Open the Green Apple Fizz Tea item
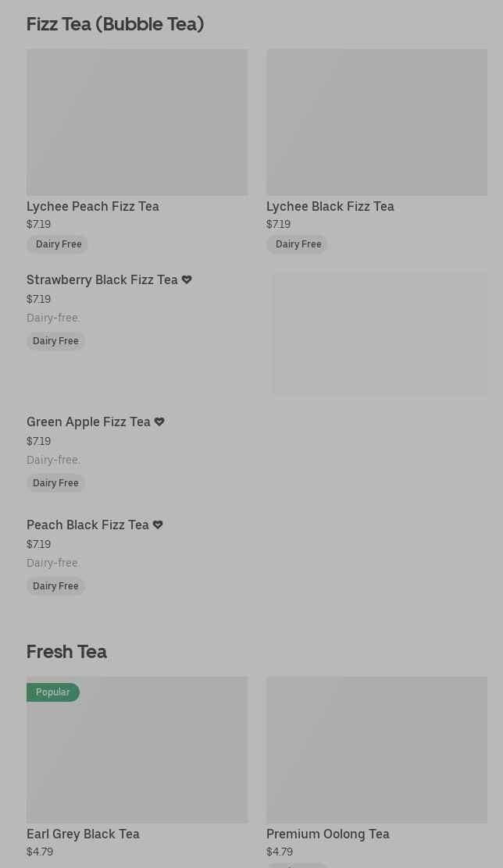 (88, 422)
